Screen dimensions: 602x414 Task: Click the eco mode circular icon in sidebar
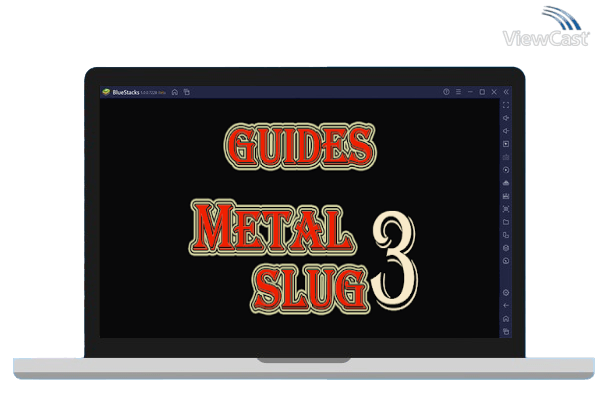click(x=506, y=261)
